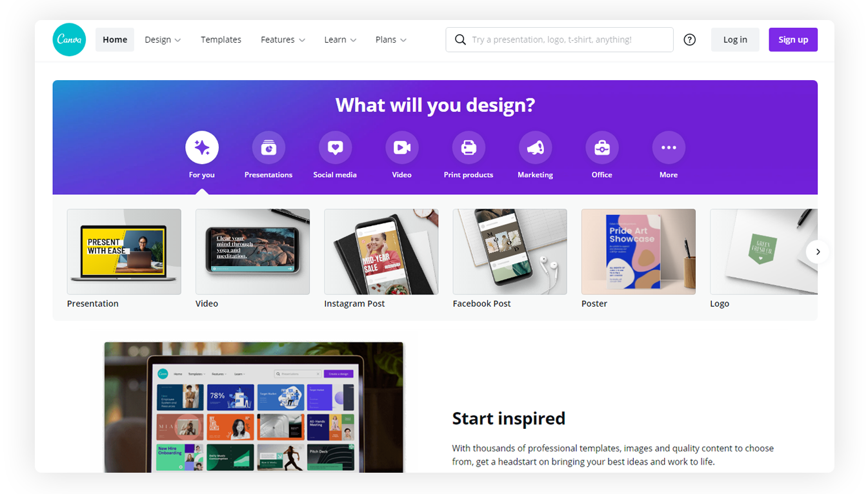
Task: Focus the design search input field
Action: coord(560,39)
